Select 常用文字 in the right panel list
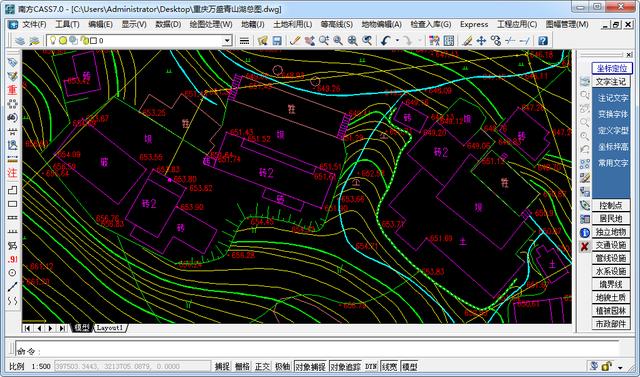The height and width of the screenshot is (377, 640). tap(613, 163)
